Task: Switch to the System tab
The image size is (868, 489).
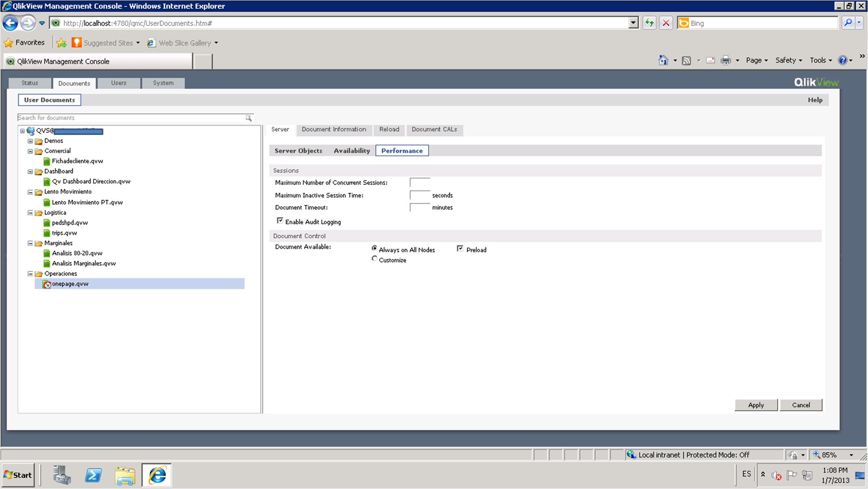Action: pyautogui.click(x=163, y=83)
